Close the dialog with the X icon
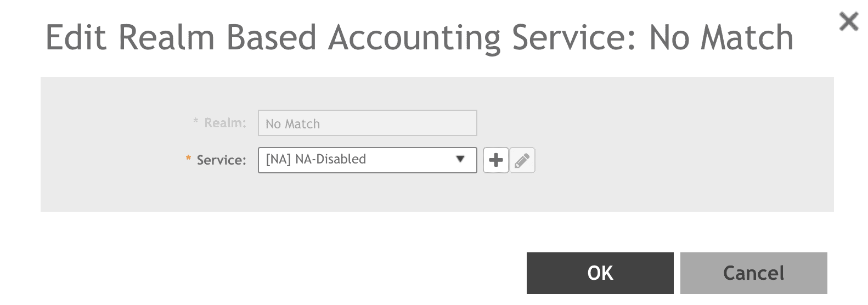 [x=849, y=22]
